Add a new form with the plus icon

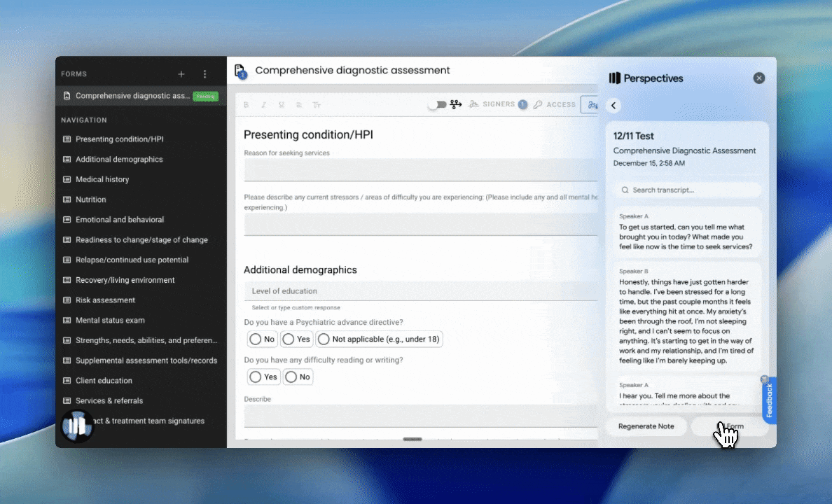click(181, 73)
